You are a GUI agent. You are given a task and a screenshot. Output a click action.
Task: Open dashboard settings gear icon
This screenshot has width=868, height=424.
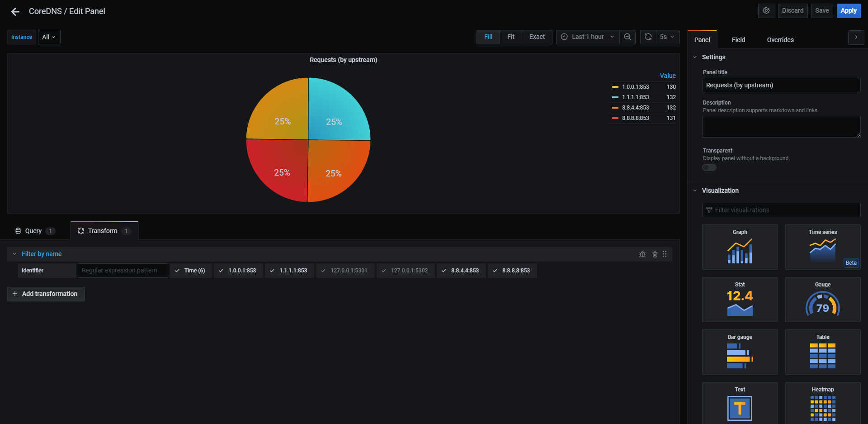[x=766, y=10]
